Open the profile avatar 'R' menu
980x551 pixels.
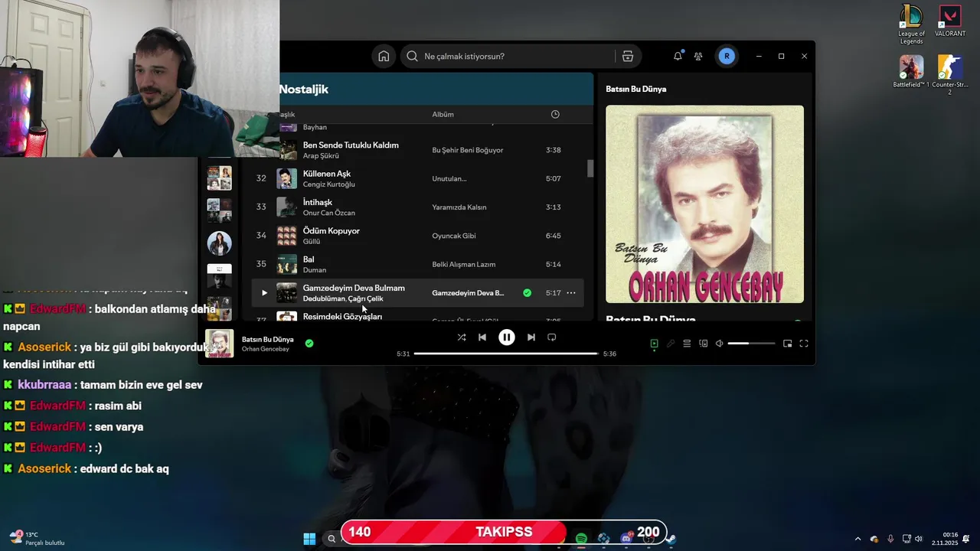(727, 56)
